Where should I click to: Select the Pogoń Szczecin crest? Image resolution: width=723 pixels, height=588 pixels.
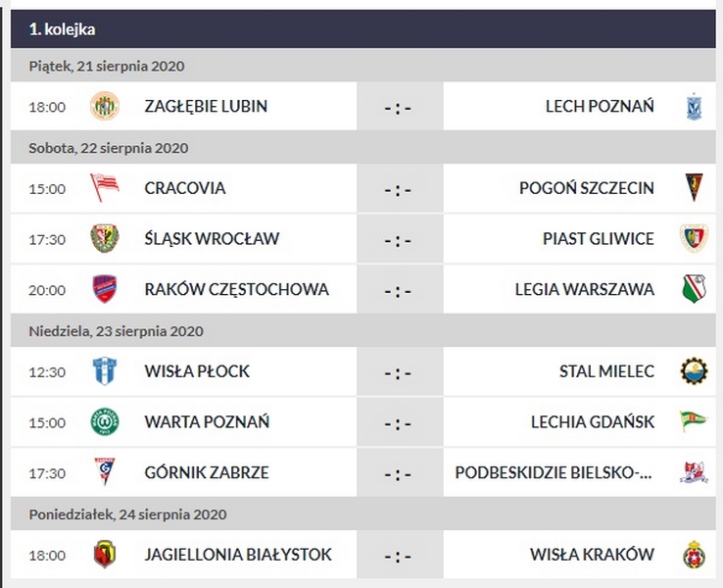point(694,187)
